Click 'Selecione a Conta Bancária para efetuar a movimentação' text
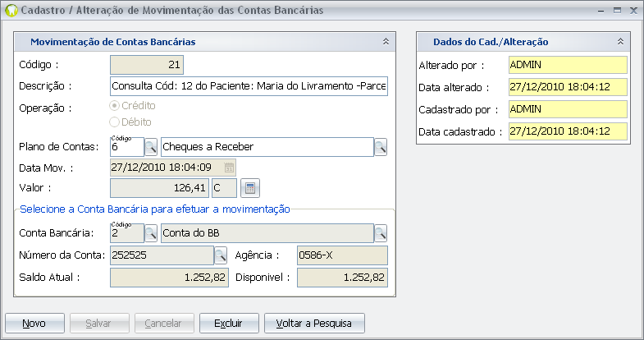Viewport: 644px width, 340px height. pos(155,209)
